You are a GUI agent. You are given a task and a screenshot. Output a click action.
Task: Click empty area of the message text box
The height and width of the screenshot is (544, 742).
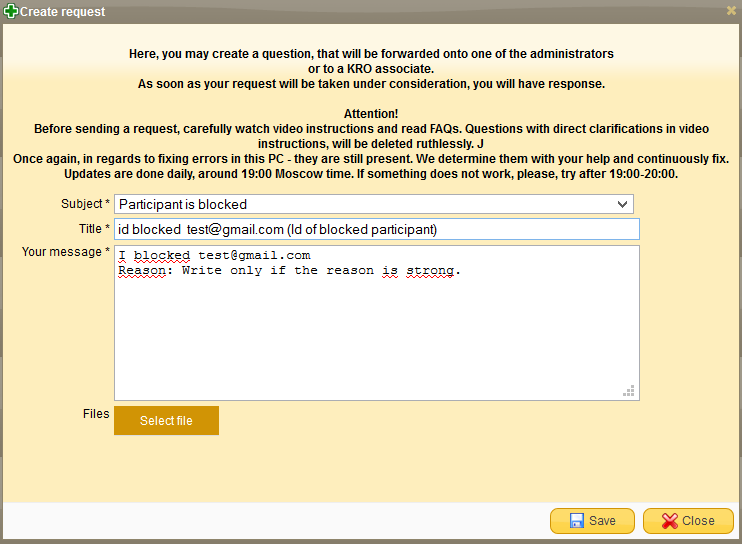point(376,340)
